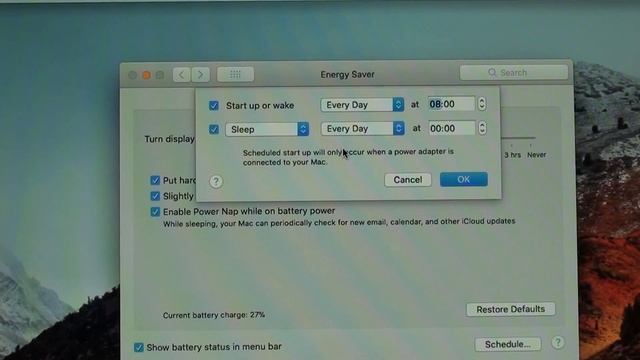Go forward with the right arrow button
640x360 pixels.
click(200, 75)
